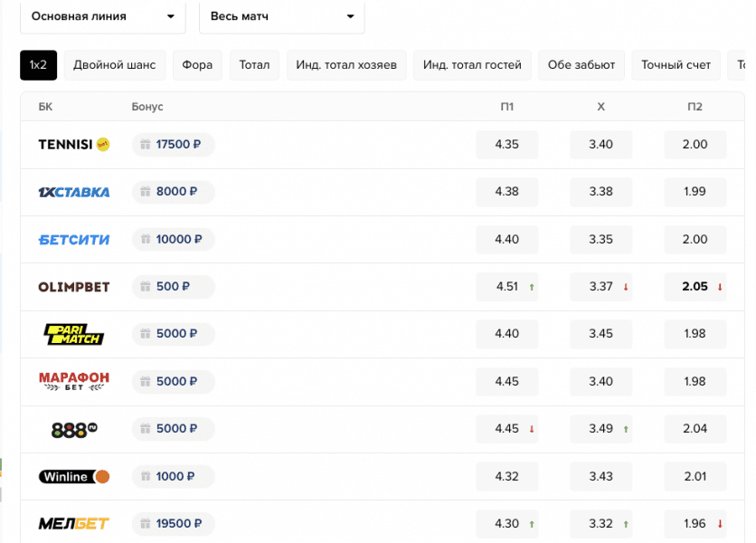Claim the 17500 ₽ TENNISI bonus
Viewport: 756px width, 543px height.
[x=173, y=145]
